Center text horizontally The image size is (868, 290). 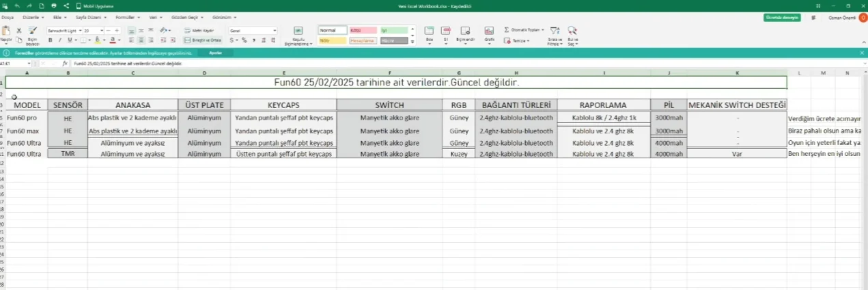[141, 40]
